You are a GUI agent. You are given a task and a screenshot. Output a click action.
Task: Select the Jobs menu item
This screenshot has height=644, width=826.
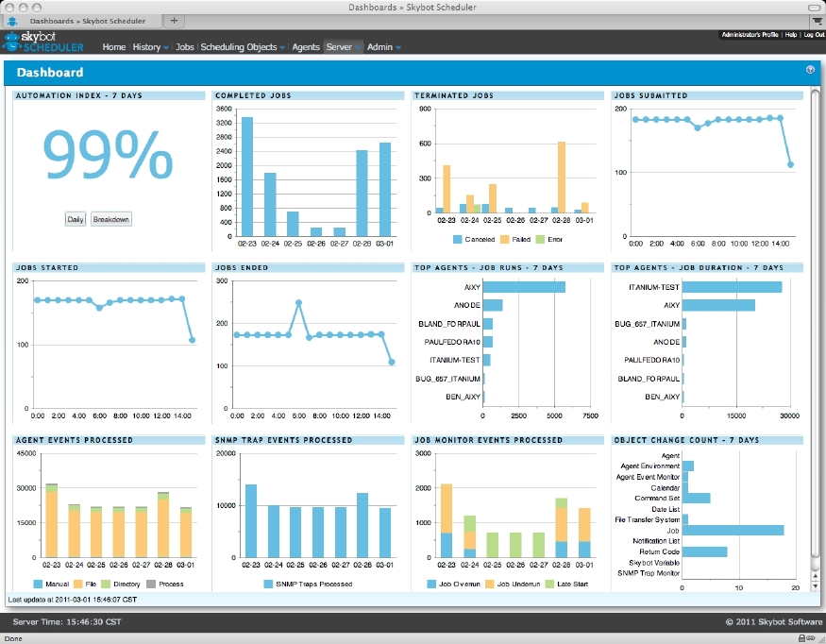184,47
